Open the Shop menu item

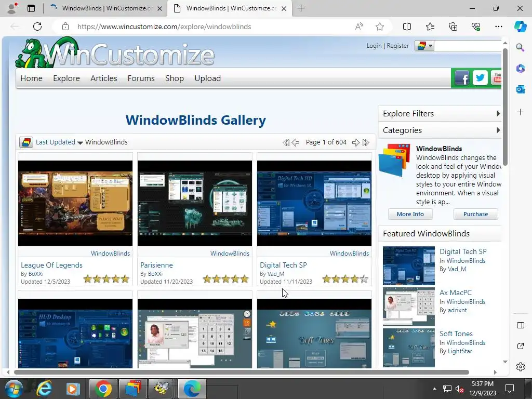click(175, 78)
